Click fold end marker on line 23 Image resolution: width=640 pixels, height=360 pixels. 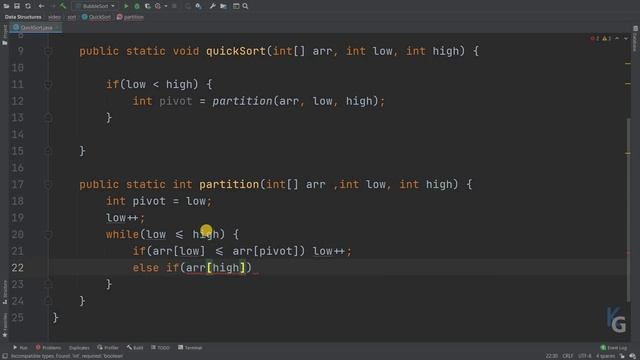pyautogui.click(x=48, y=284)
